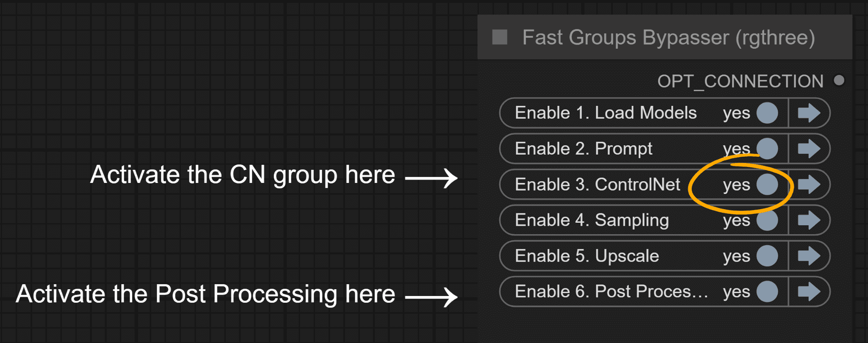Click the Enable 3. ControlNet label

[x=597, y=185]
